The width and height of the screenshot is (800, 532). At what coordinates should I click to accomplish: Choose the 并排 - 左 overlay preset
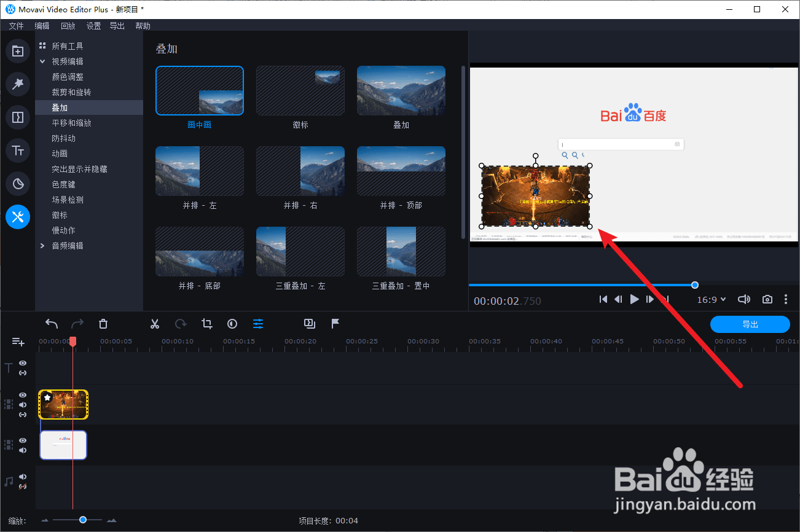(x=200, y=171)
